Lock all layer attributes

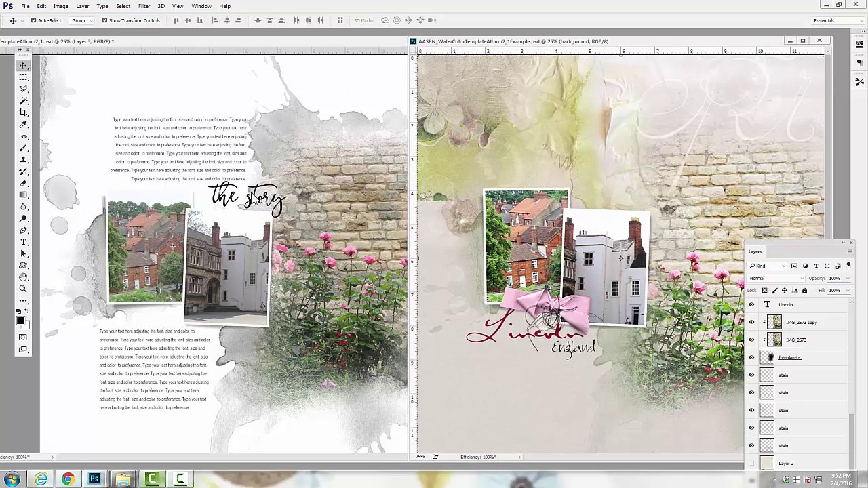coord(804,290)
